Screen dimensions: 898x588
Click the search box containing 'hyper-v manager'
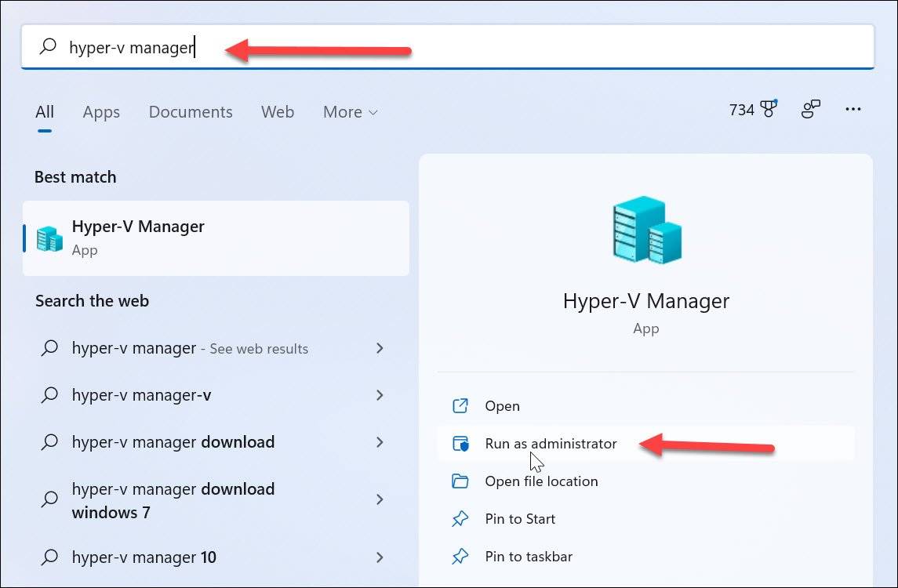(x=448, y=47)
